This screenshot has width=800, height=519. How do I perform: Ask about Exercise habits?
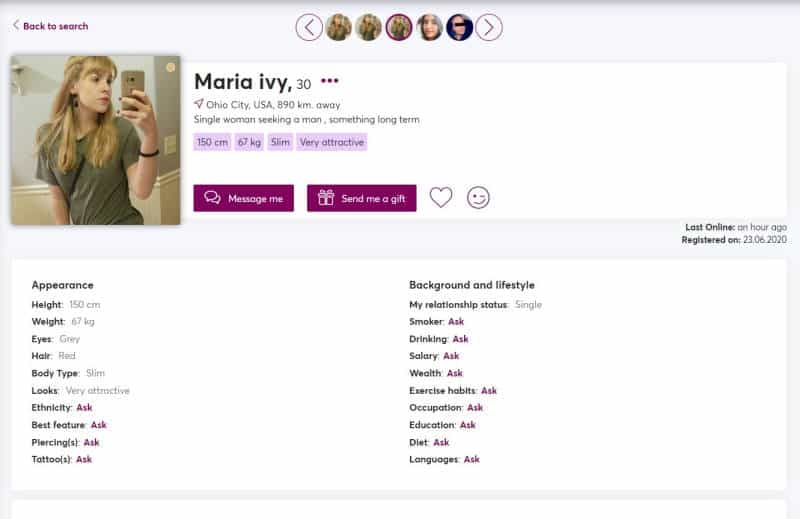click(x=489, y=390)
